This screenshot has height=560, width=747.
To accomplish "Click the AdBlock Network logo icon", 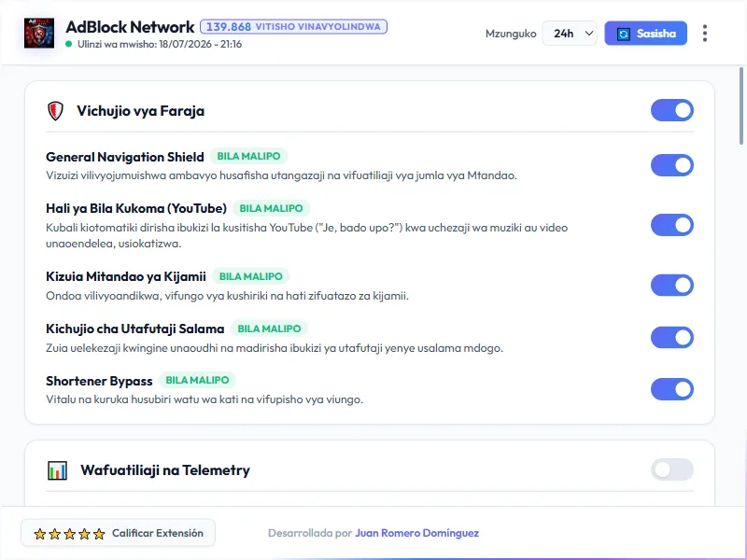I will coord(39,33).
